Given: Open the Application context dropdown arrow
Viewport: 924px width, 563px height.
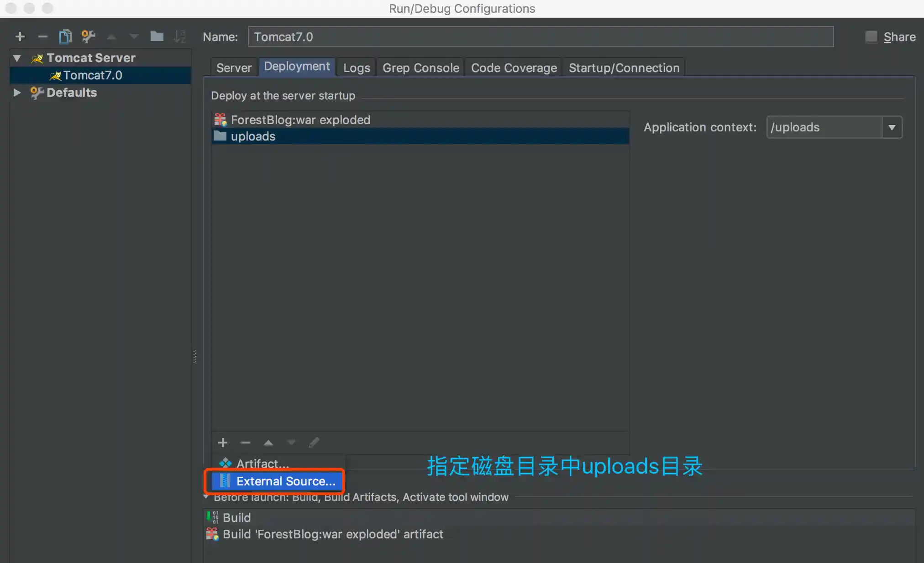Looking at the screenshot, I should (892, 127).
